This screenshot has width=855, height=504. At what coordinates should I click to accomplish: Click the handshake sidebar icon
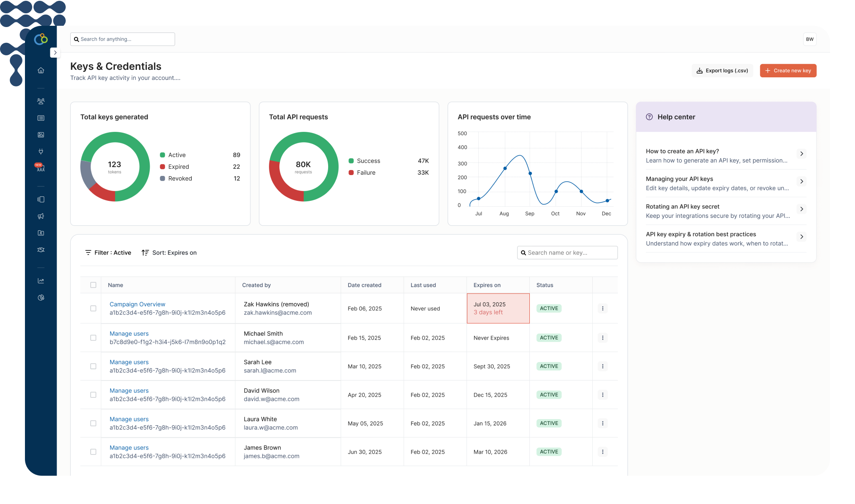(41, 250)
